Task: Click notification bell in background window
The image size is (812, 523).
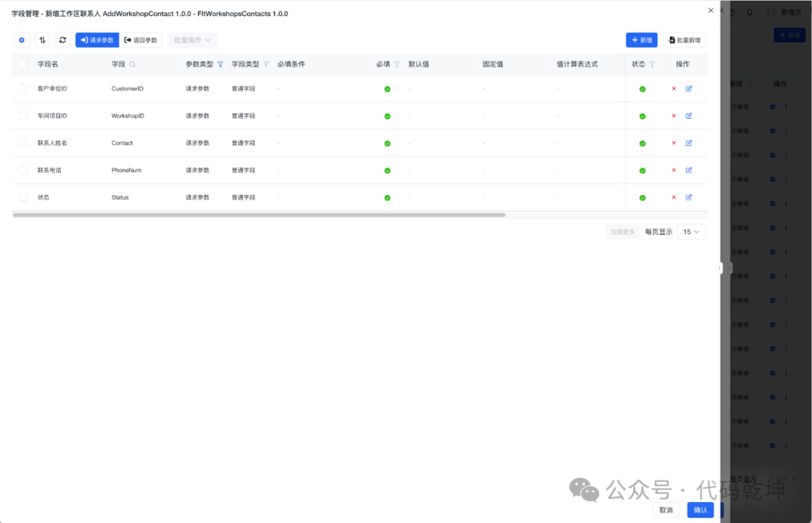Action: tap(750, 12)
